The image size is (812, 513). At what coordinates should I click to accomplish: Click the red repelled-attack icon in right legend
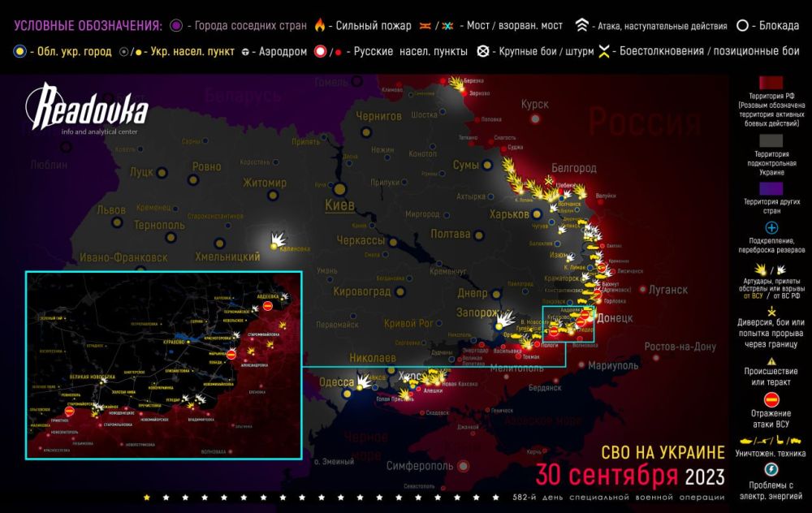(x=771, y=399)
